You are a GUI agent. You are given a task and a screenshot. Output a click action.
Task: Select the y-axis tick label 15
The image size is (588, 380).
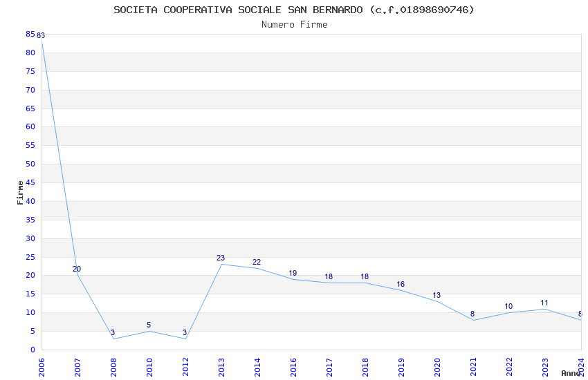30,294
